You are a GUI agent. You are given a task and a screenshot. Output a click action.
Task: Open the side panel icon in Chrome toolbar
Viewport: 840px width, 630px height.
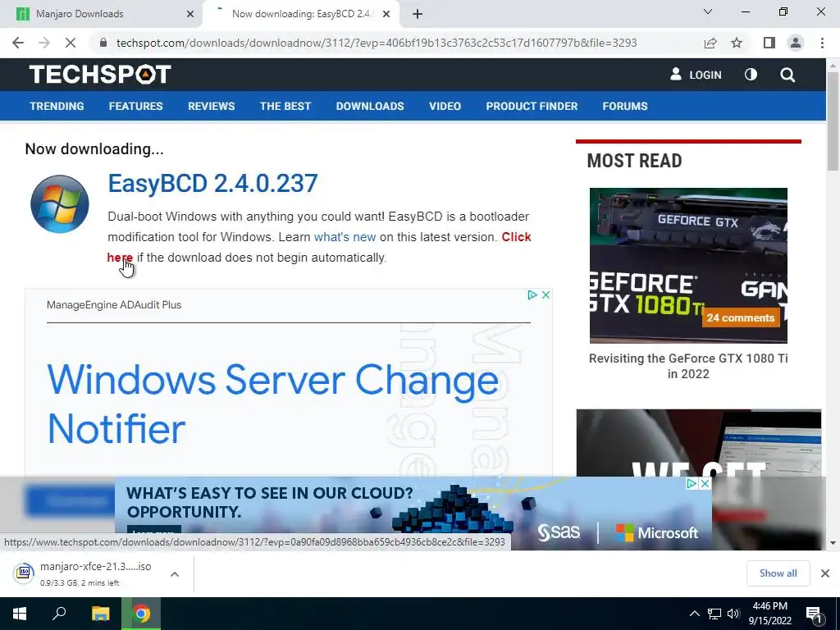click(769, 43)
